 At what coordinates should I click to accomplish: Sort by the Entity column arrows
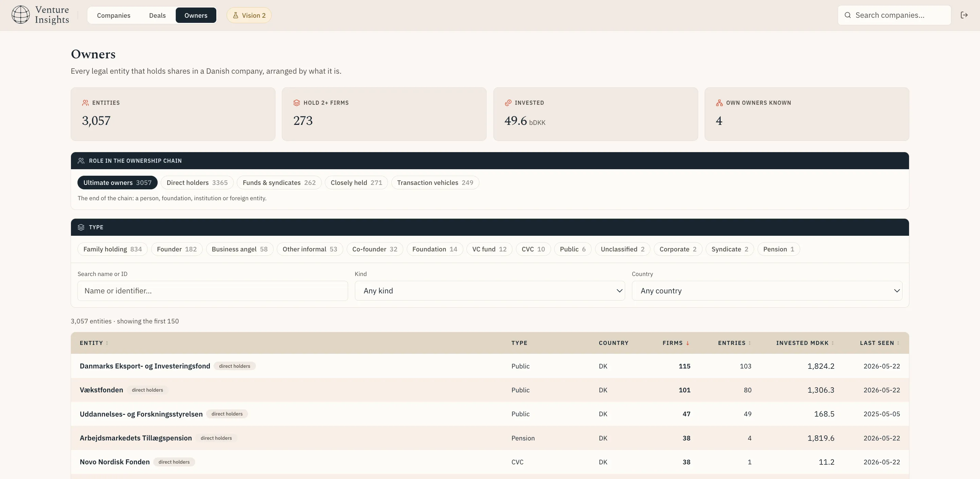click(x=107, y=343)
